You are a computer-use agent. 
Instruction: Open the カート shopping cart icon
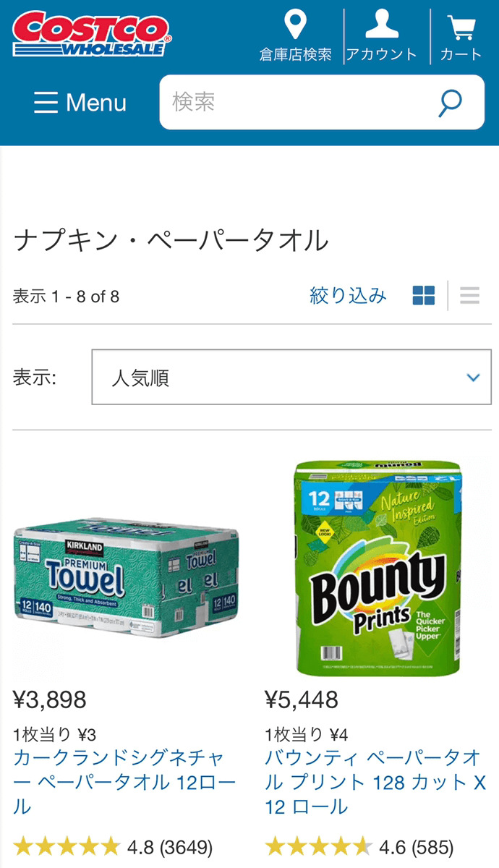[461, 27]
